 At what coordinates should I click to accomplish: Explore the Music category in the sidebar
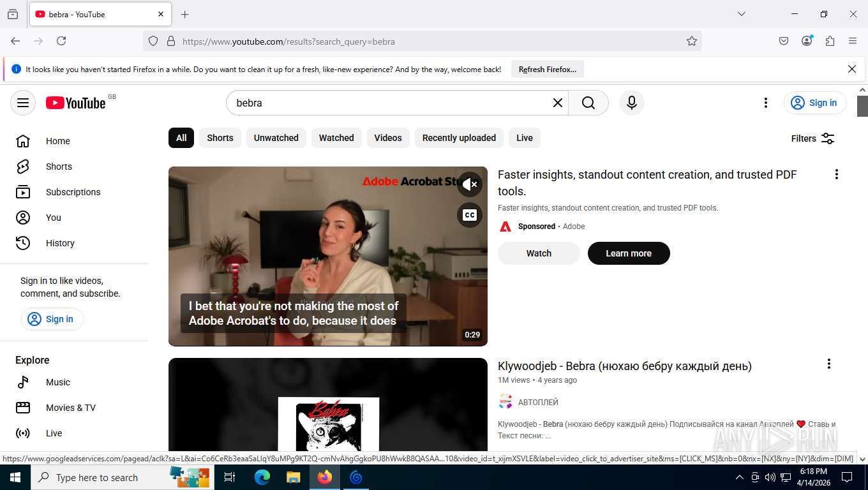tap(74, 382)
